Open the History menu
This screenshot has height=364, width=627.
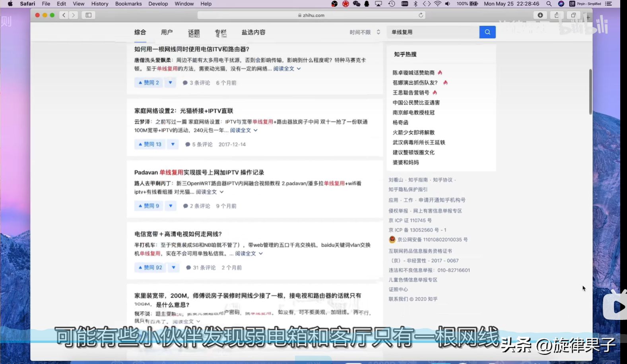[x=100, y=4]
